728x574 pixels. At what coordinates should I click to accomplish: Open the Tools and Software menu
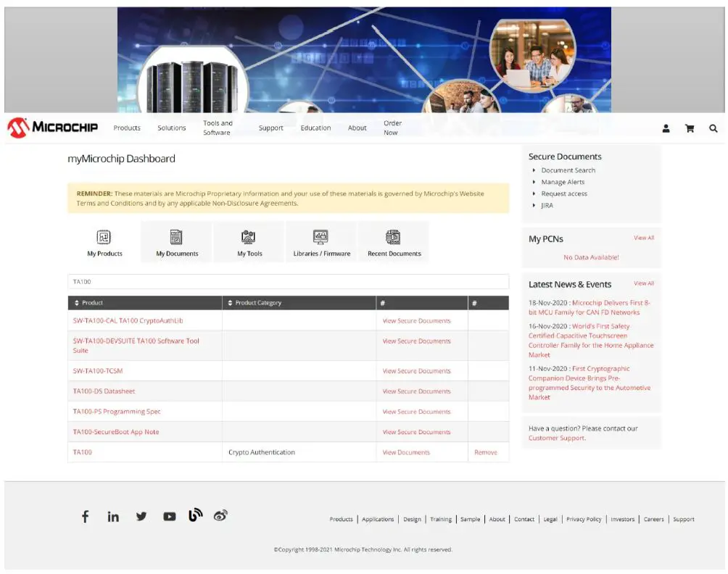[x=218, y=128]
